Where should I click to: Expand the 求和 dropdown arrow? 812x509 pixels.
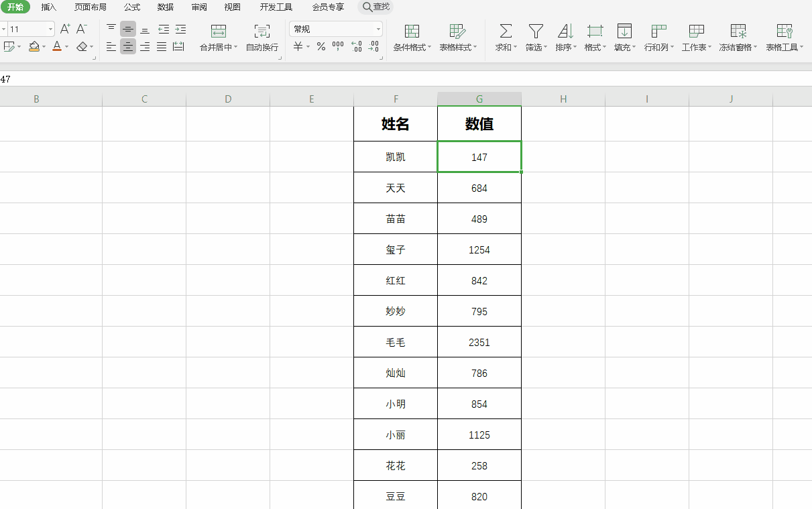click(x=515, y=48)
